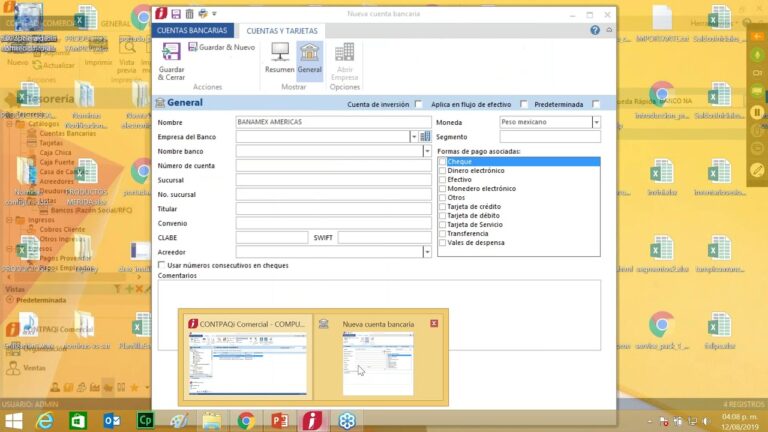This screenshot has width=768, height=432.
Task: Show the Resumen view
Action: click(280, 58)
